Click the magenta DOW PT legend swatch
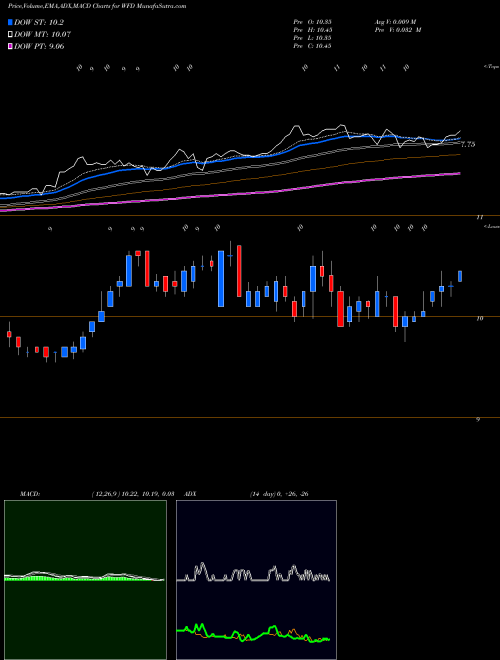The height and width of the screenshot is (660, 500). pyautogui.click(x=10, y=46)
